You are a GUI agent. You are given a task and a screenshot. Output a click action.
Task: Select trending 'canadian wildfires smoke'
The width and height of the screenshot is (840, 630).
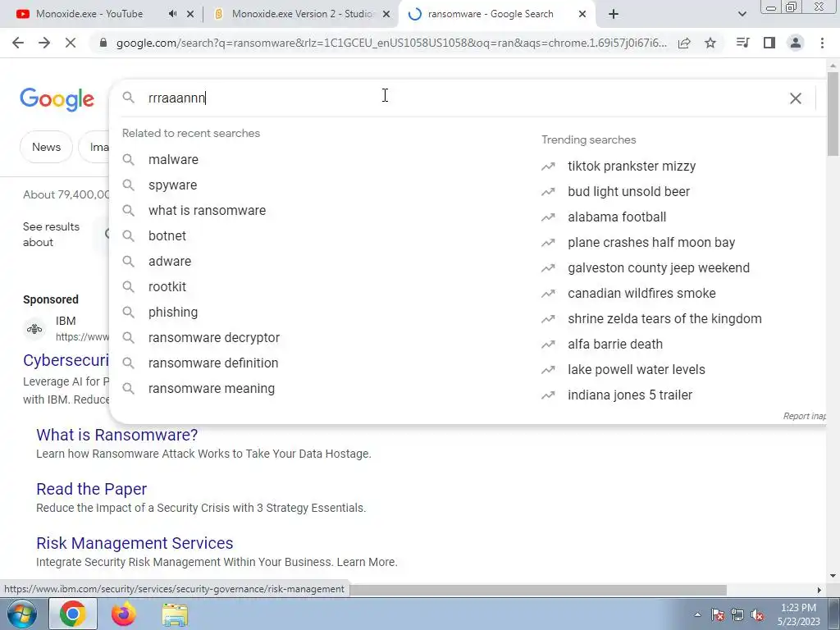(641, 294)
